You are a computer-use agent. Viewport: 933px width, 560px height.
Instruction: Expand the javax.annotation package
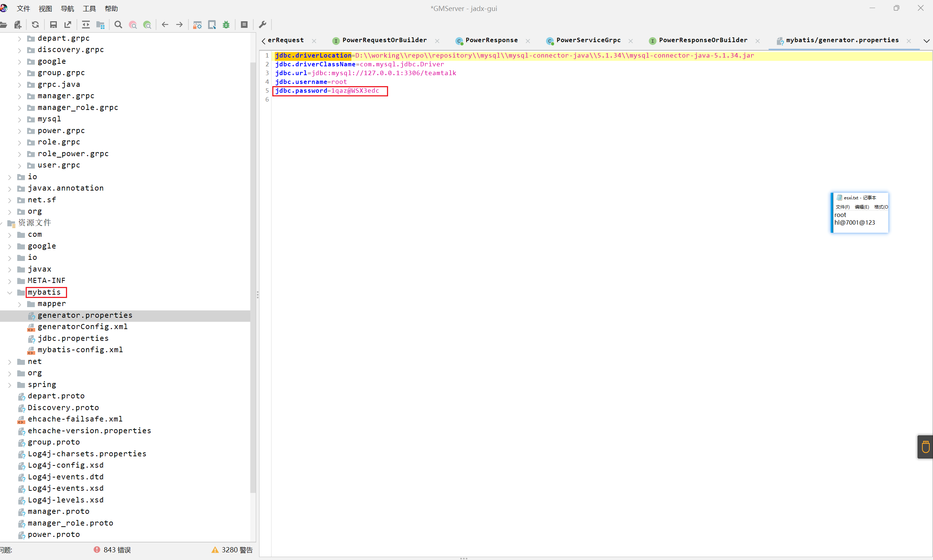coord(10,189)
